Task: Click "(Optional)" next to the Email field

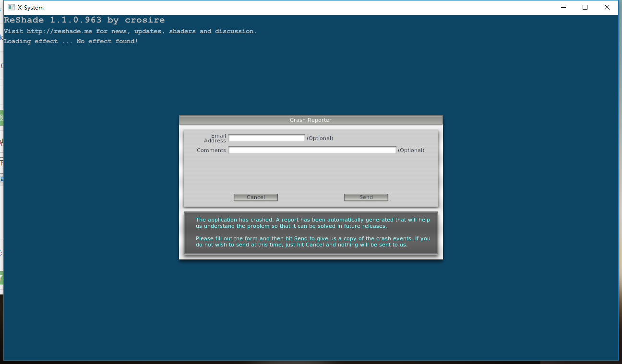Action: pos(320,138)
